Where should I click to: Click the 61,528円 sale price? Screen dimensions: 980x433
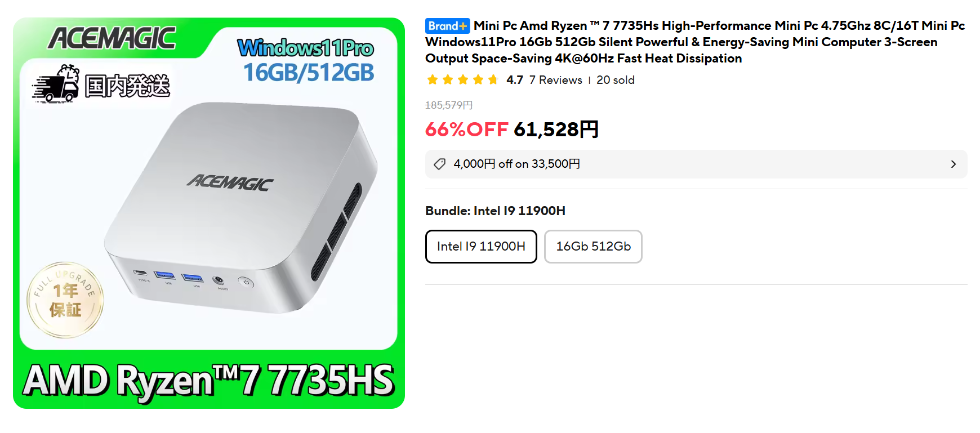[556, 130]
